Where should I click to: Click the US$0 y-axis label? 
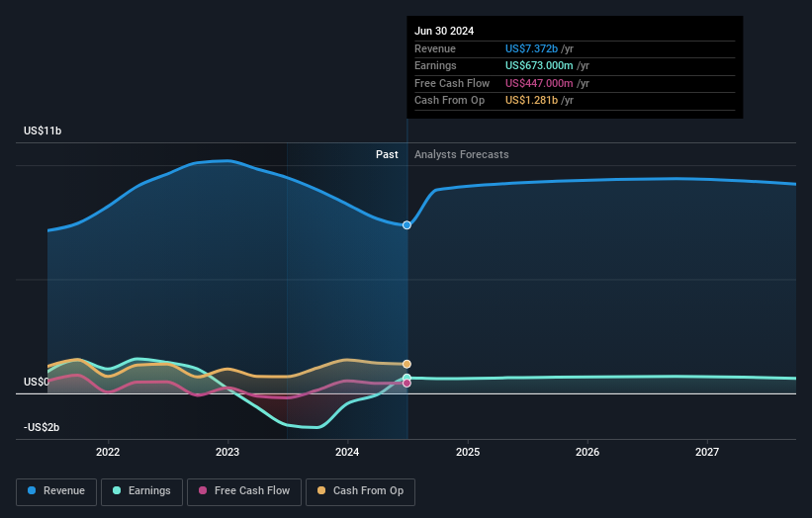[37, 382]
